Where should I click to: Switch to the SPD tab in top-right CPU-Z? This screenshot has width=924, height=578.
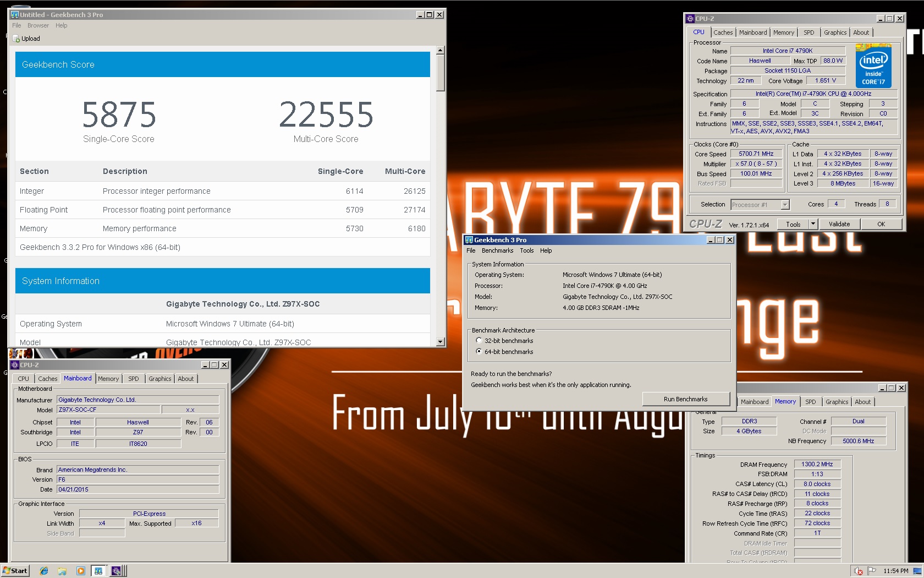(809, 32)
